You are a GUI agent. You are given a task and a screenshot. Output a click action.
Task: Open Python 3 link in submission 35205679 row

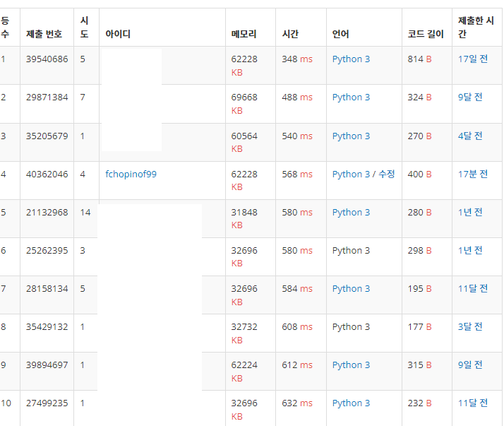[351, 136]
